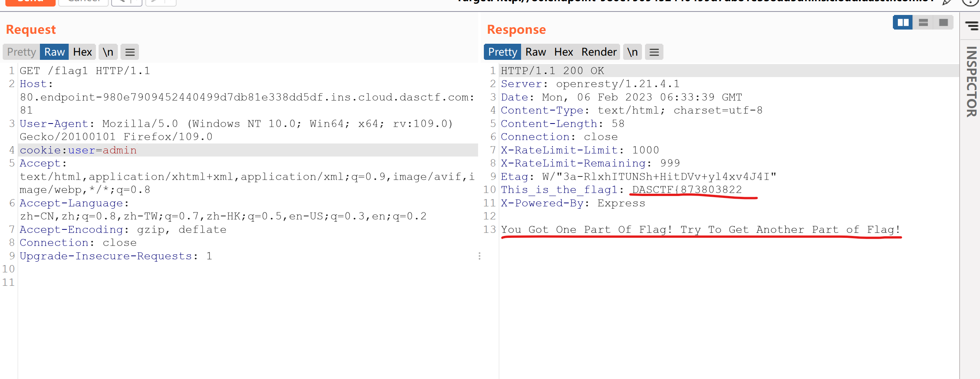The image size is (980, 379).
Task: Open the Render tab in Response panel
Action: click(599, 52)
